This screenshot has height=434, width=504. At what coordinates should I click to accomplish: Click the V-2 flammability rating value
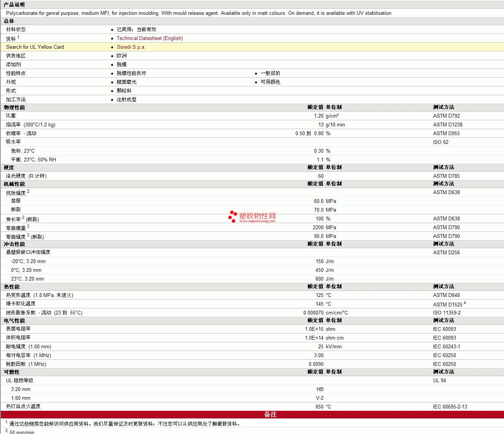coord(319,398)
